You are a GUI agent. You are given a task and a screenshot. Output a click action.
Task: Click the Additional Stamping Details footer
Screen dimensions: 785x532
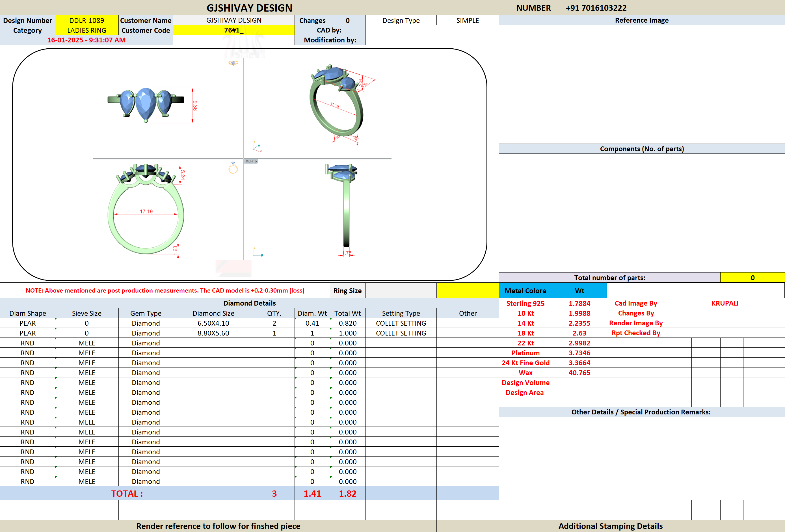coord(610,525)
